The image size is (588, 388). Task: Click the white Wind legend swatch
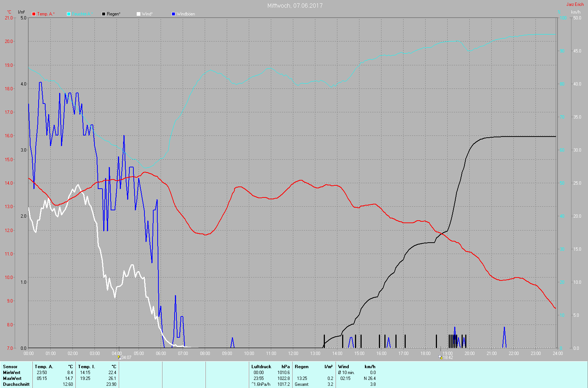click(x=139, y=14)
